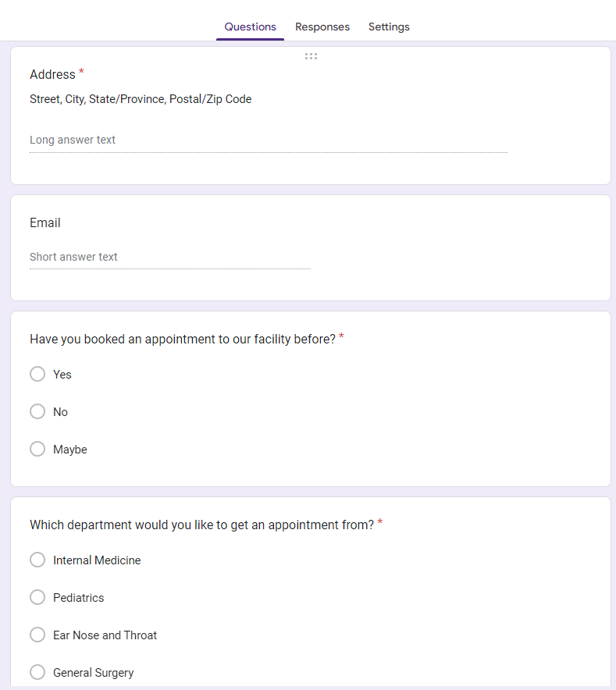
Task: Click the Address question title
Action: (52, 75)
